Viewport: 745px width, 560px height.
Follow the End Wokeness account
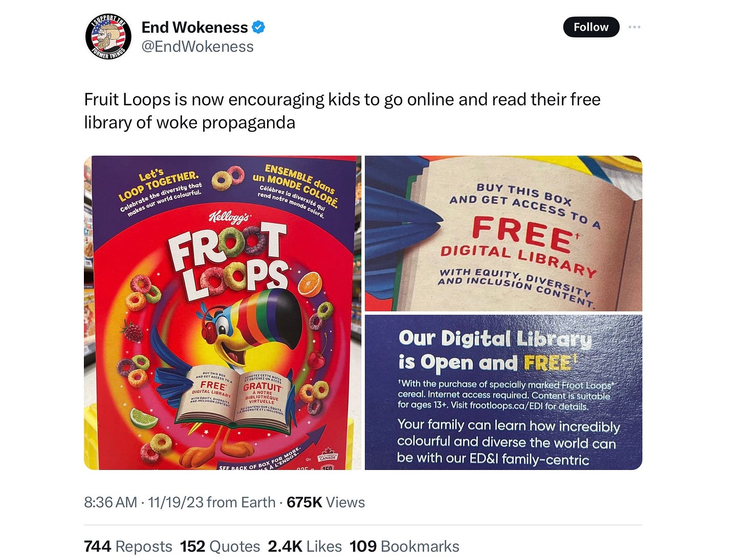(591, 27)
